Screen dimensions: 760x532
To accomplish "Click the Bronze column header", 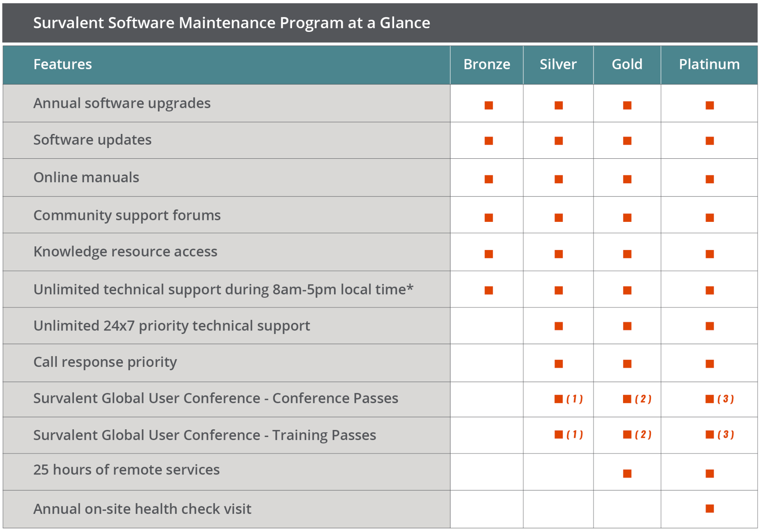I will (x=487, y=65).
